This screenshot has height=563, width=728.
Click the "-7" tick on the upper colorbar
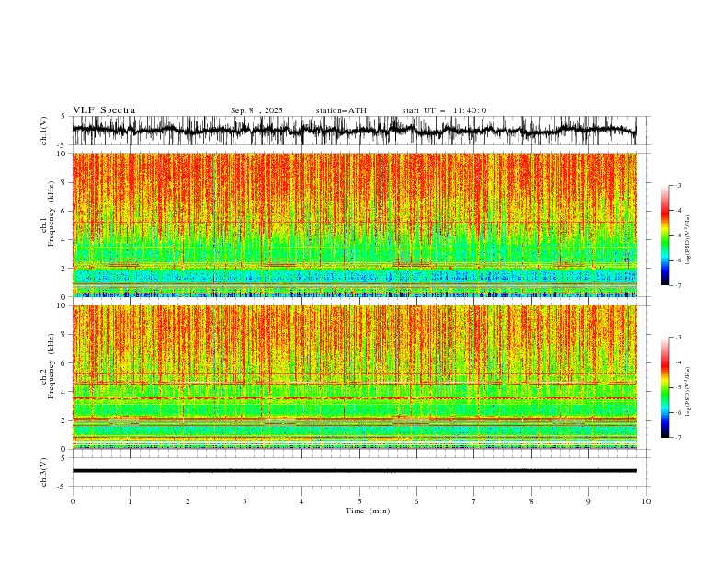pyautogui.click(x=677, y=285)
